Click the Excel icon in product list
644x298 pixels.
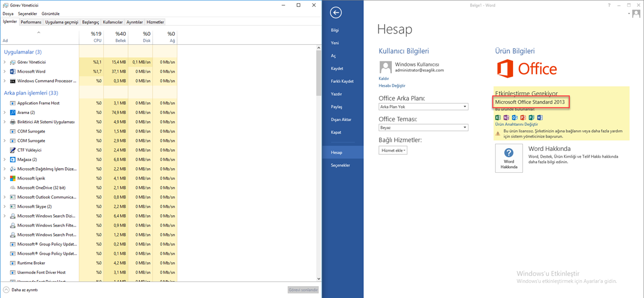[x=498, y=117]
